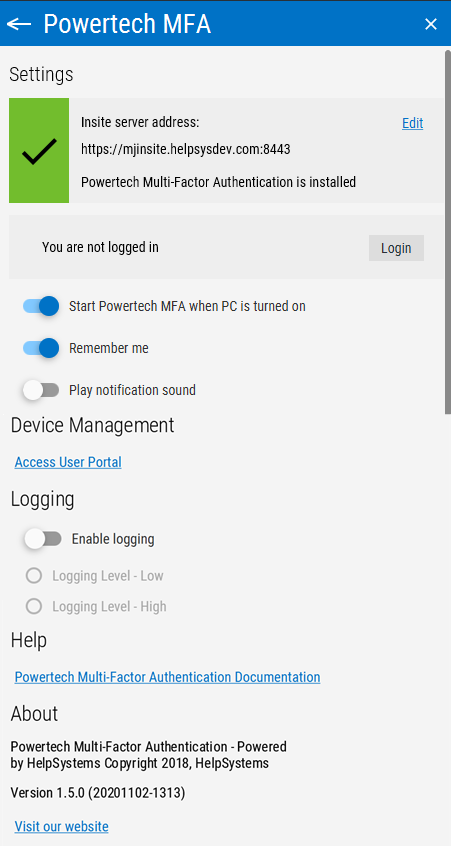Click the 'You are not logged in' message
Viewport: 451px width, 846px height.
[x=100, y=248]
